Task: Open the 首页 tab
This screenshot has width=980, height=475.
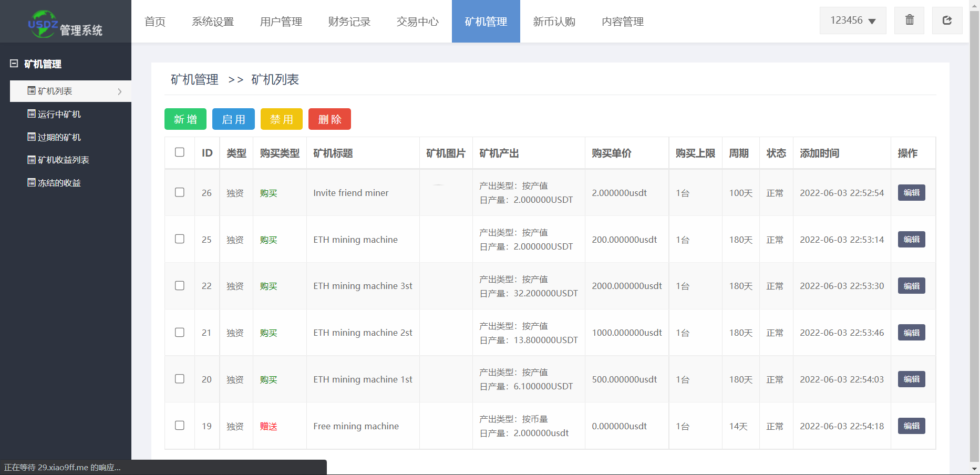Action: [x=155, y=22]
